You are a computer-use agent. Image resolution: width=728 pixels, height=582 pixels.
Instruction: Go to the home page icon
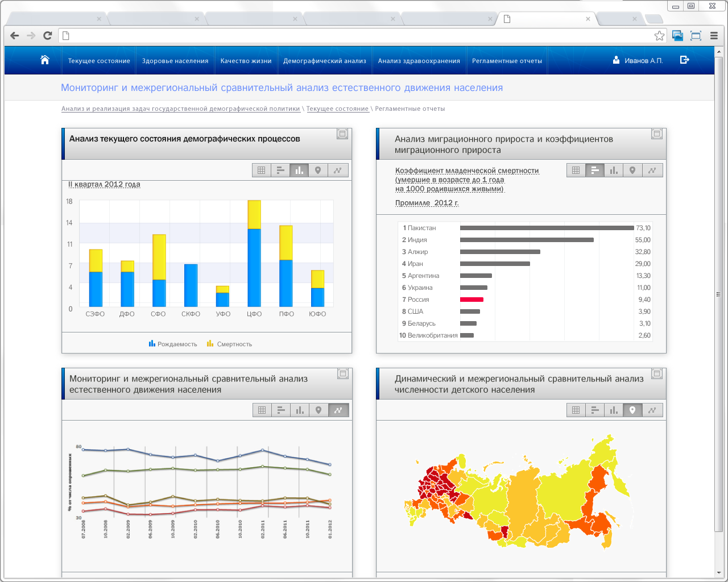click(45, 60)
